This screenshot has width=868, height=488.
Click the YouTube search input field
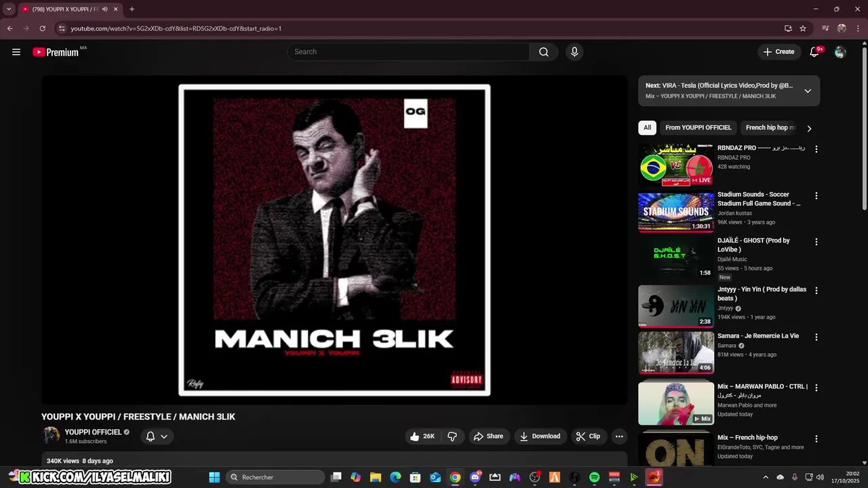tap(408, 52)
